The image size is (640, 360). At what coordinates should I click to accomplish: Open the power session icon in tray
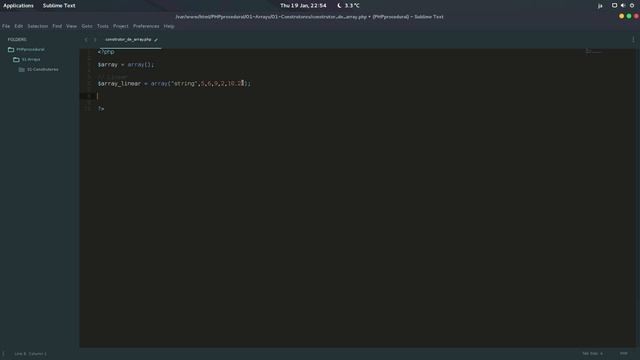click(632, 6)
